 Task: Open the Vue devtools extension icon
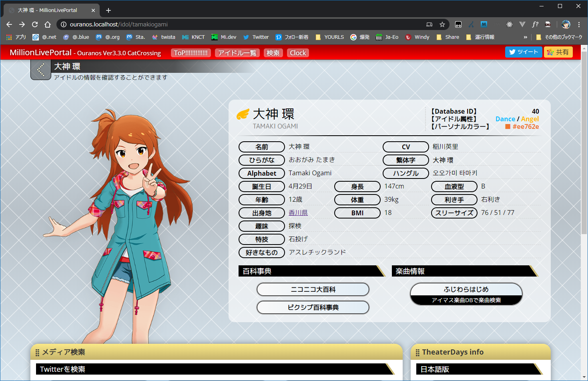pos(522,24)
